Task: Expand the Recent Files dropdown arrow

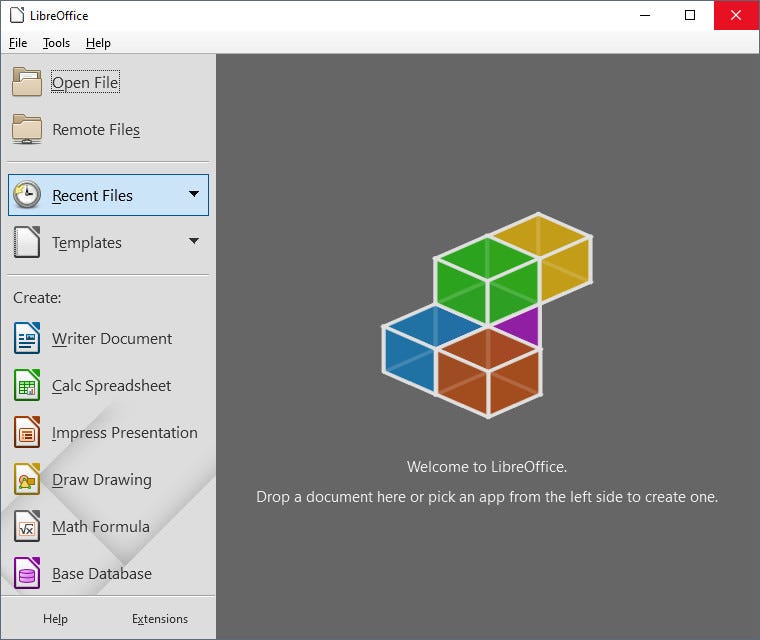Action: [x=194, y=194]
